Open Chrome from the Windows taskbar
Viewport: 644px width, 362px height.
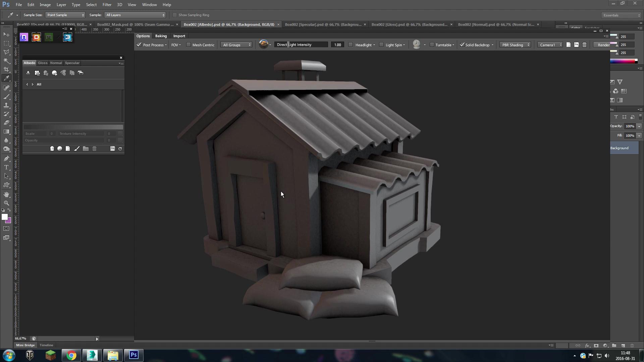click(71, 355)
